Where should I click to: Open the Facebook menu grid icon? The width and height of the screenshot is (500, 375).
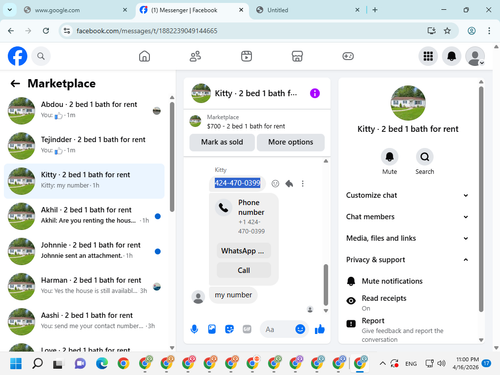pos(428,56)
